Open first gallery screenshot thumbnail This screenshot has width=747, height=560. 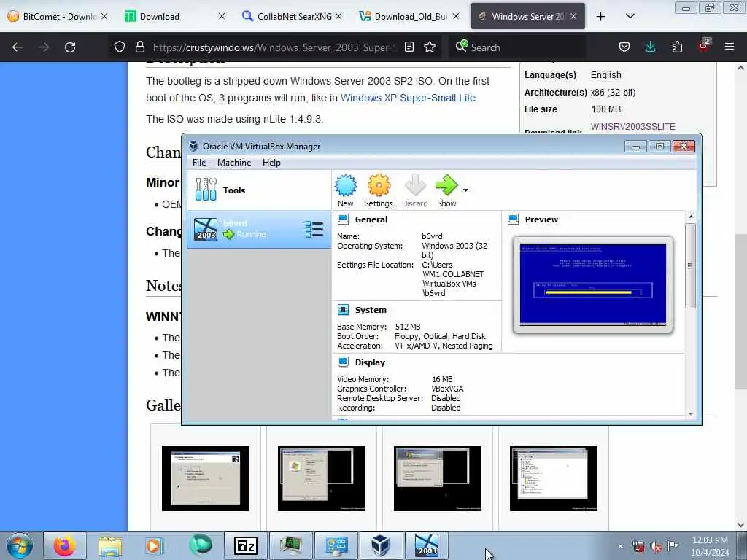[205, 478]
